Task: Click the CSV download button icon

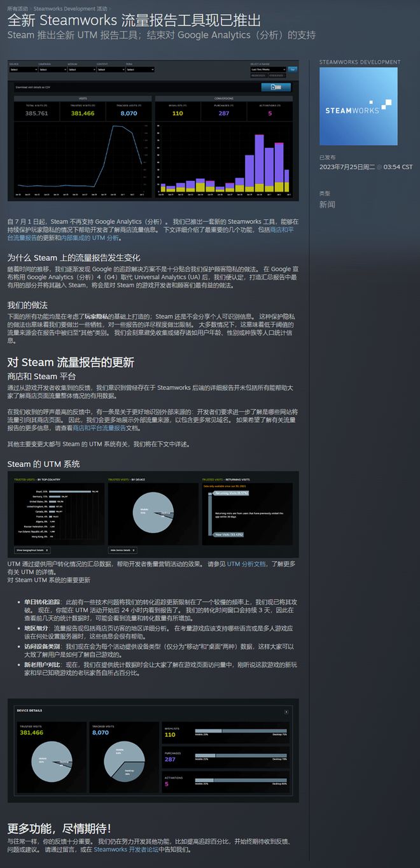Action: pyautogui.click(x=275, y=87)
